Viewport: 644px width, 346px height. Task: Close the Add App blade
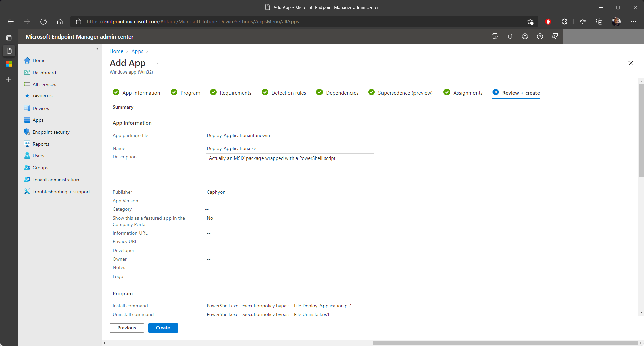tap(631, 63)
